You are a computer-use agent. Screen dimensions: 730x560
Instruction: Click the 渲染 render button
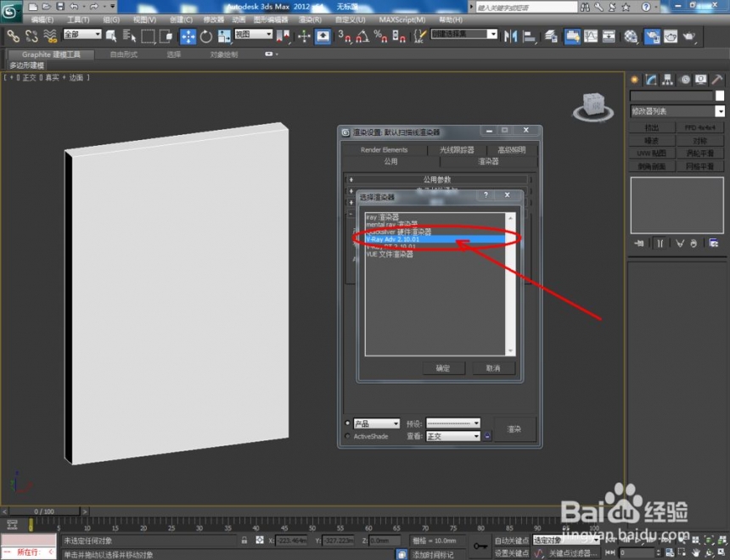point(514,429)
